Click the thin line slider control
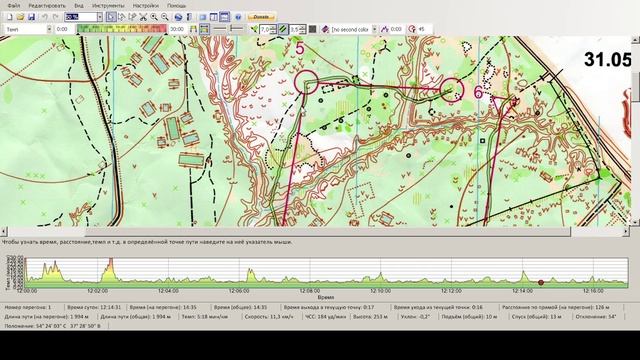Viewport: 640px width, 360px height. click(x=220, y=29)
